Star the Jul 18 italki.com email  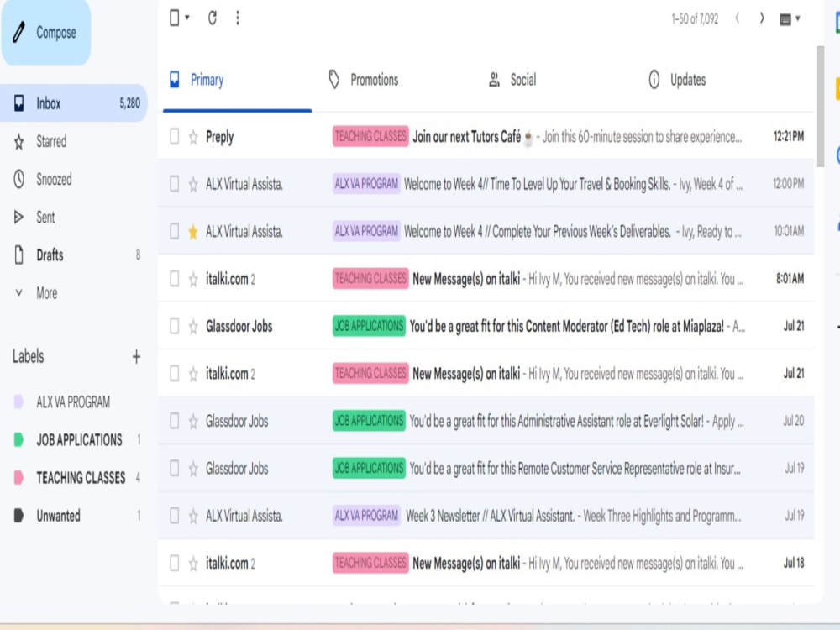(193, 564)
